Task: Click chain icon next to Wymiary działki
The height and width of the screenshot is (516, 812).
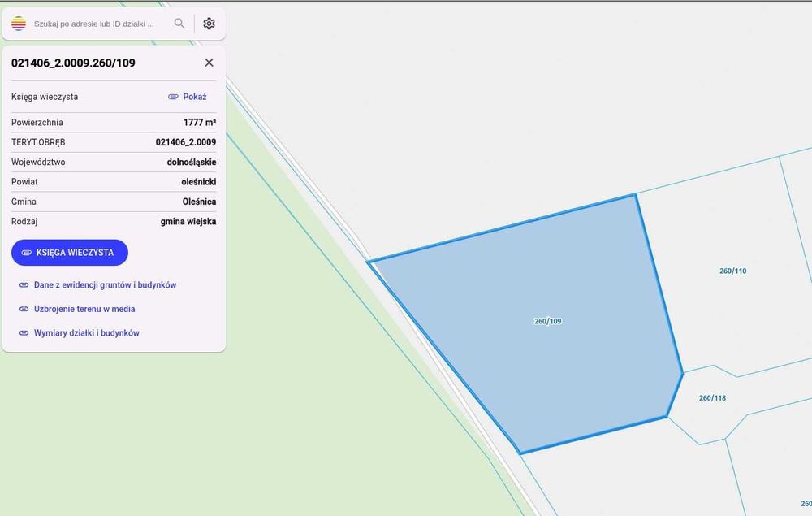Action: tap(24, 333)
